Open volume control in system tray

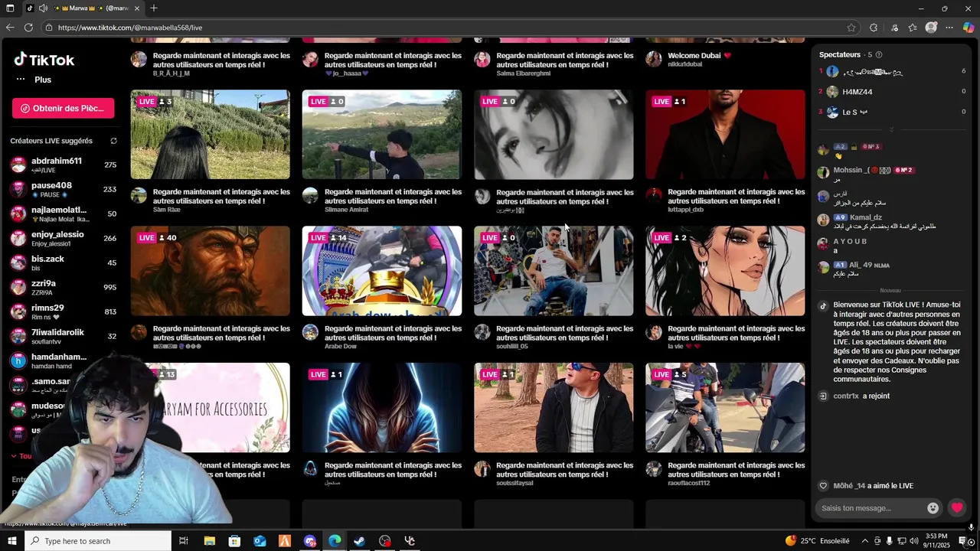[913, 541]
